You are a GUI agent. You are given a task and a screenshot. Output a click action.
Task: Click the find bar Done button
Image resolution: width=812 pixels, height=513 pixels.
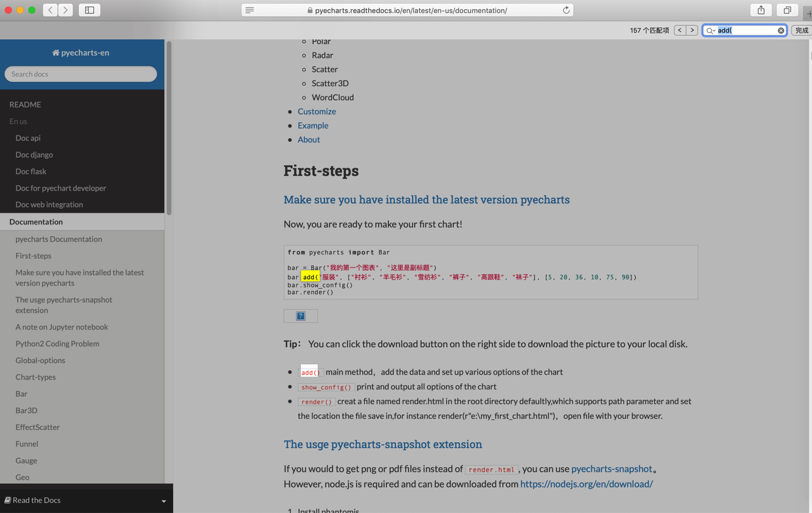pos(801,30)
